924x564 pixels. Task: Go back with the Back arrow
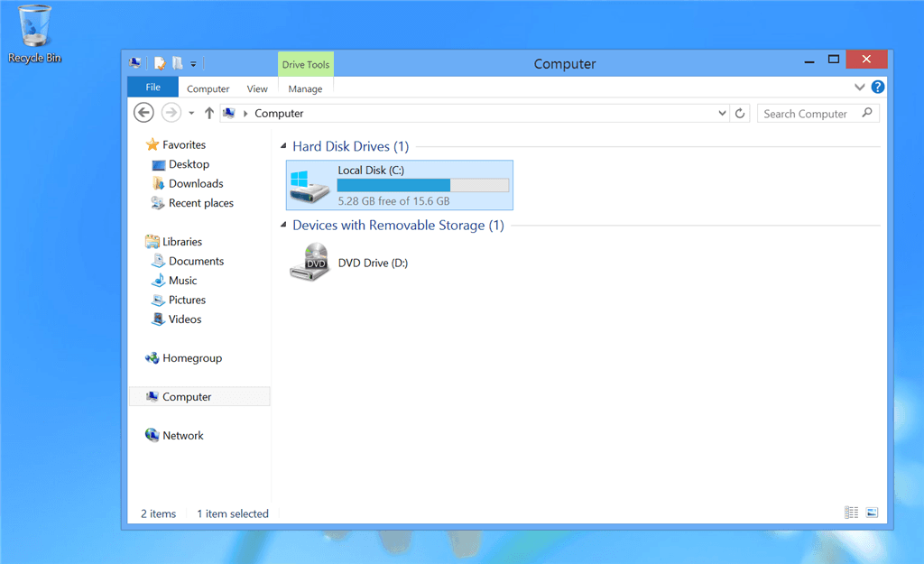[143, 113]
